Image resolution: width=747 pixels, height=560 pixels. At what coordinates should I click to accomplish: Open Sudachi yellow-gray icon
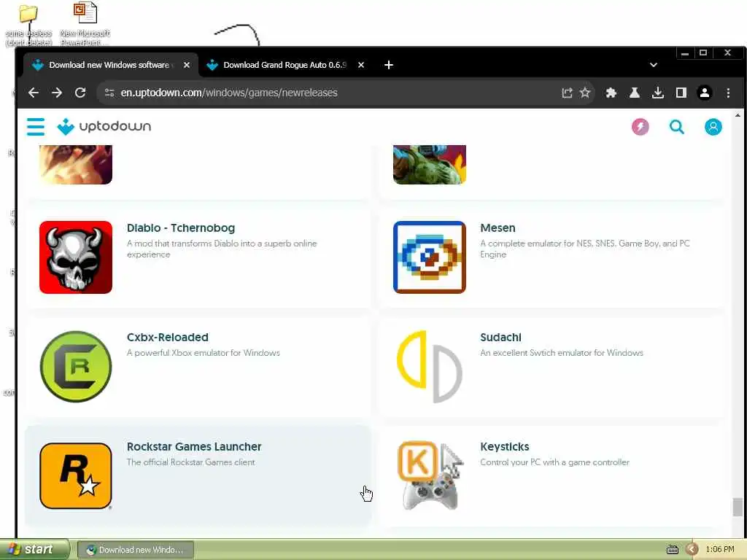(x=429, y=367)
